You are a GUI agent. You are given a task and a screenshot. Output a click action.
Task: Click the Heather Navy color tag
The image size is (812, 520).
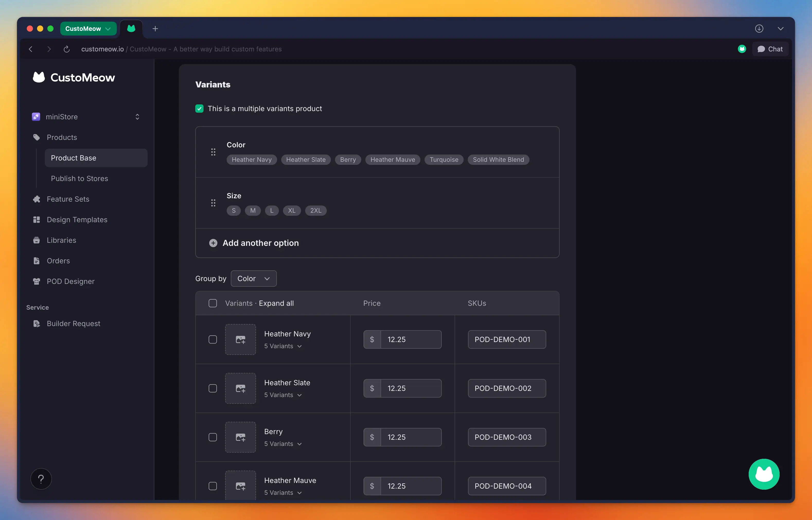(x=252, y=160)
